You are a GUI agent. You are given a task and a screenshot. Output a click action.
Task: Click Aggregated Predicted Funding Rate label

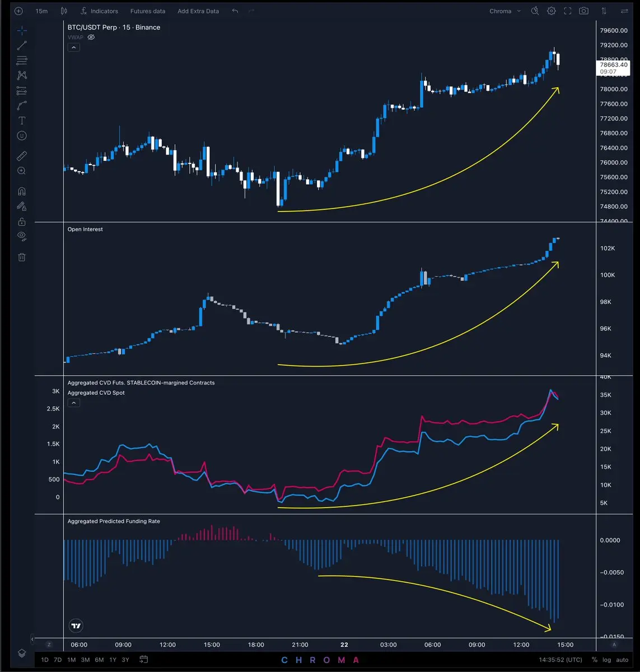pos(114,521)
